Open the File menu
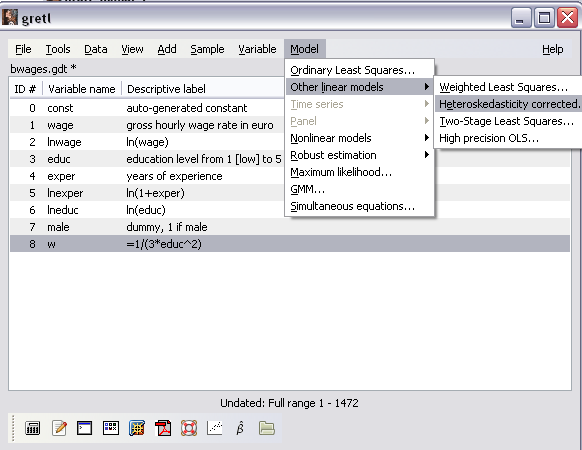This screenshot has width=582, height=450. coord(23,49)
